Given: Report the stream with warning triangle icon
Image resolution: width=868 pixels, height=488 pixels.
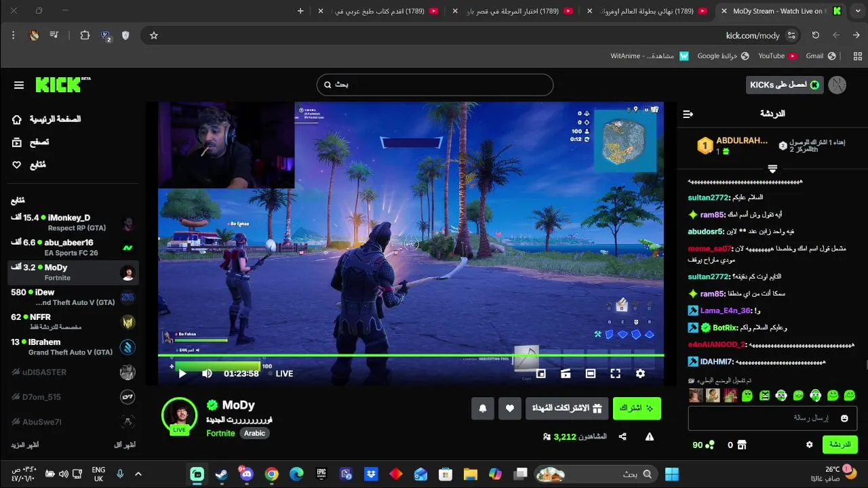Looking at the screenshot, I should [x=649, y=436].
